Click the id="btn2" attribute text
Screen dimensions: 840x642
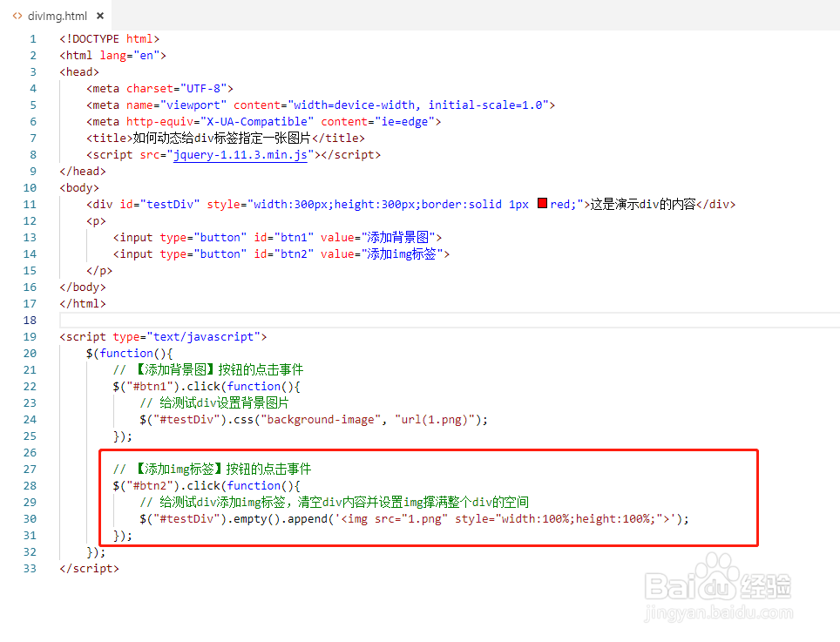(x=284, y=254)
